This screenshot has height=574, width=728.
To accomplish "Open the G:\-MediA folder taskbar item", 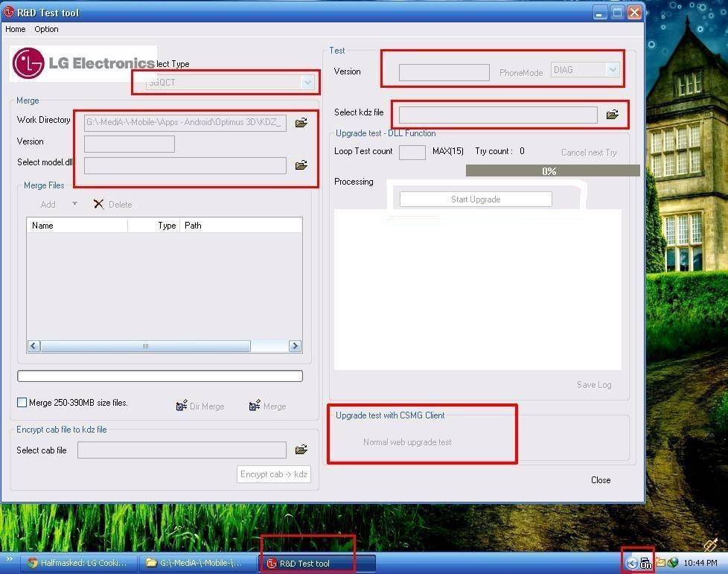I will pyautogui.click(x=198, y=563).
